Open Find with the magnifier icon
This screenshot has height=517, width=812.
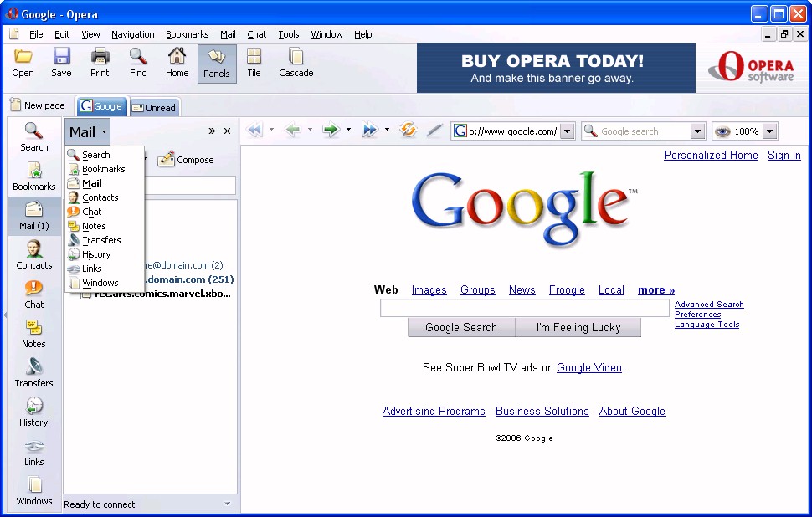(x=138, y=56)
